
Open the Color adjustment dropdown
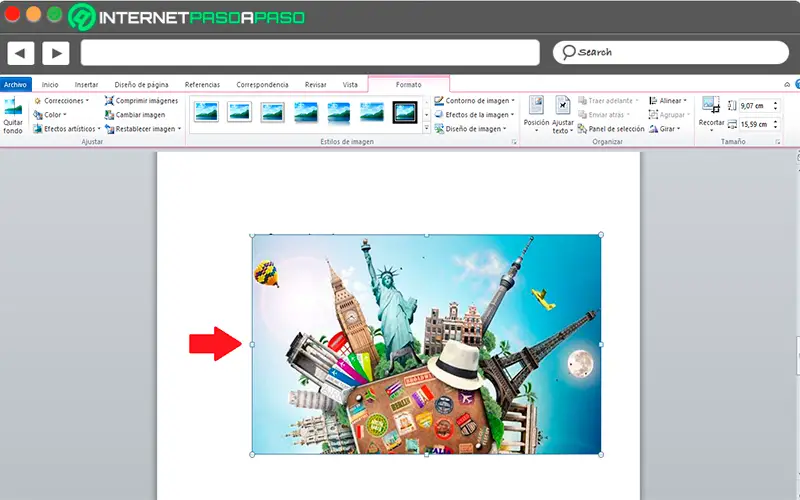coord(50,115)
